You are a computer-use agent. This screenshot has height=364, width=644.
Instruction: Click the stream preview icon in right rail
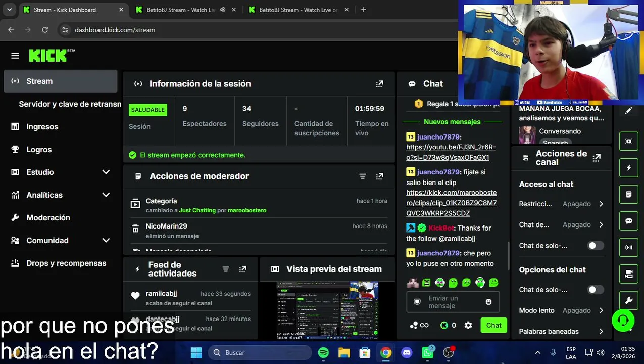pos(629,274)
